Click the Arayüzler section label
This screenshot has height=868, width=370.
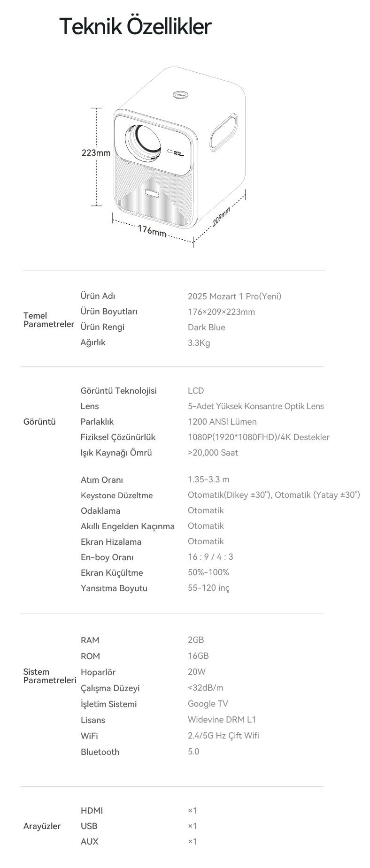pyautogui.click(x=42, y=826)
